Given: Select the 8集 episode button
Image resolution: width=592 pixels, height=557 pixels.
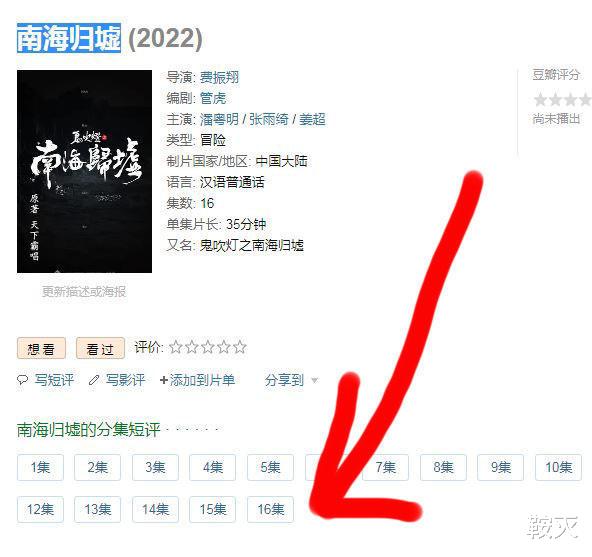Looking at the screenshot, I should (x=443, y=468).
